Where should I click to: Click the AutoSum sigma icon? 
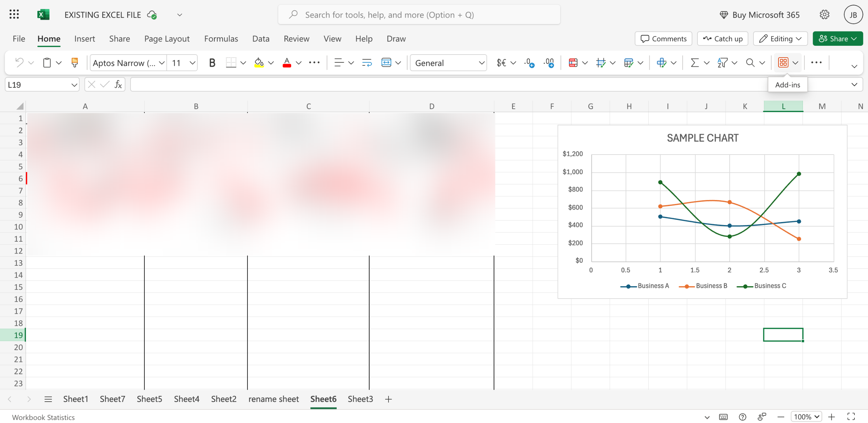(694, 63)
